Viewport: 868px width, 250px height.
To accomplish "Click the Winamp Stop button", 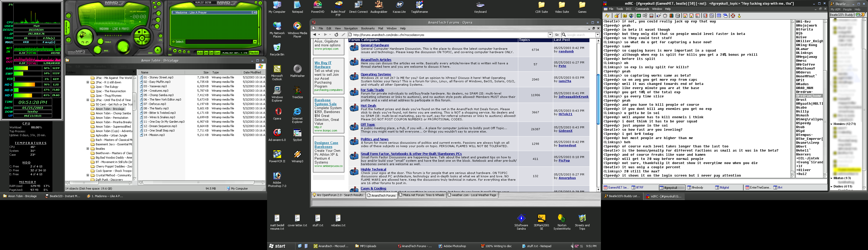I will coord(138,33).
